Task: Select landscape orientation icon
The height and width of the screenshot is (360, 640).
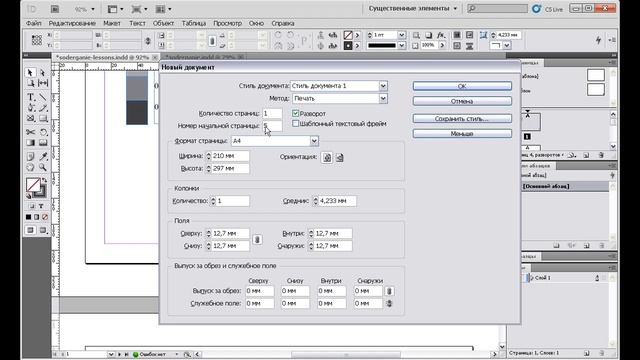Action: tap(340, 157)
